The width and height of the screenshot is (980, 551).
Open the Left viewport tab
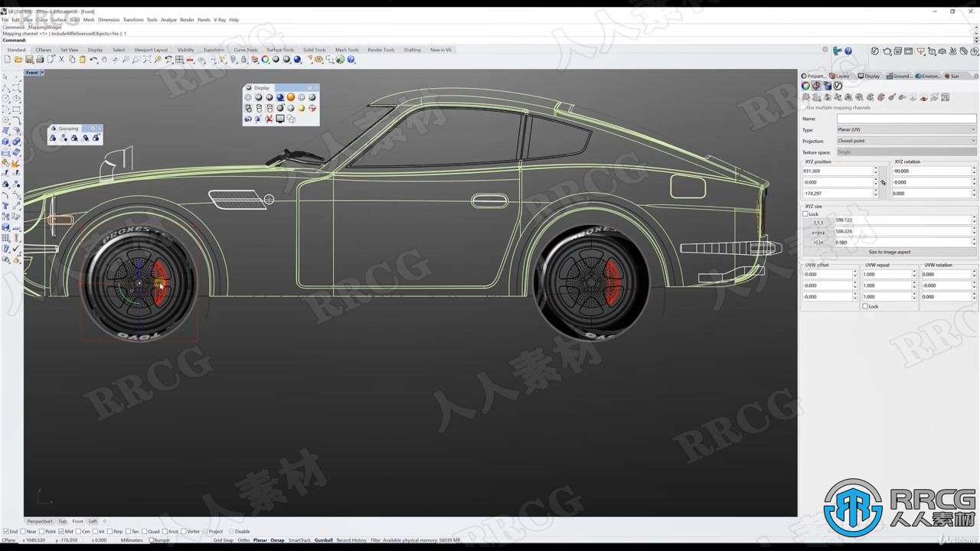pos(93,521)
